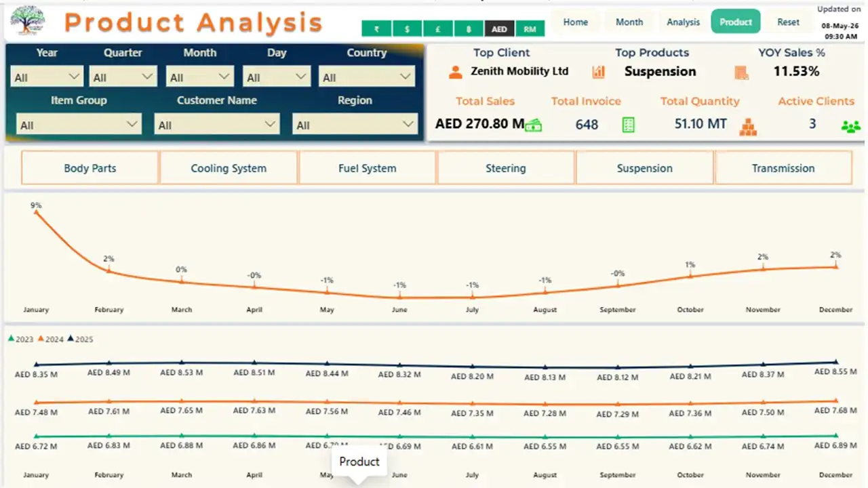
Task: Select the AED currency button
Action: click(x=499, y=29)
